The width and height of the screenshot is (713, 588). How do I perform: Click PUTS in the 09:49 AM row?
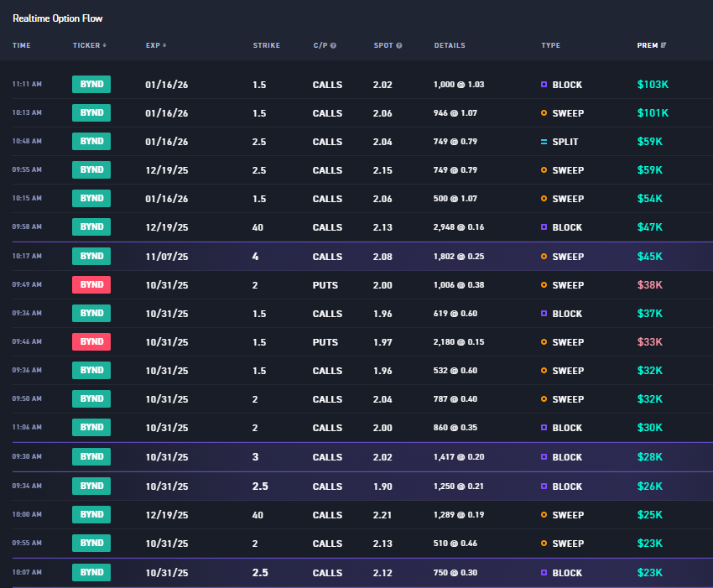(325, 285)
